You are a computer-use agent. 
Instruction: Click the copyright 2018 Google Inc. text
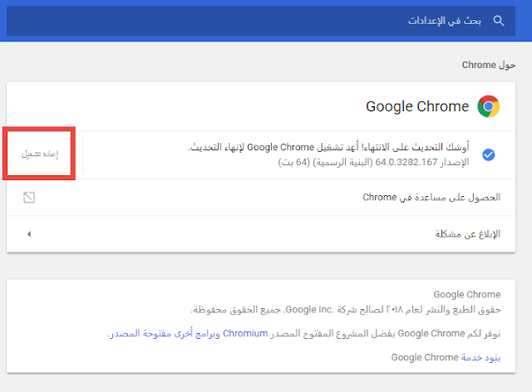pos(346,310)
